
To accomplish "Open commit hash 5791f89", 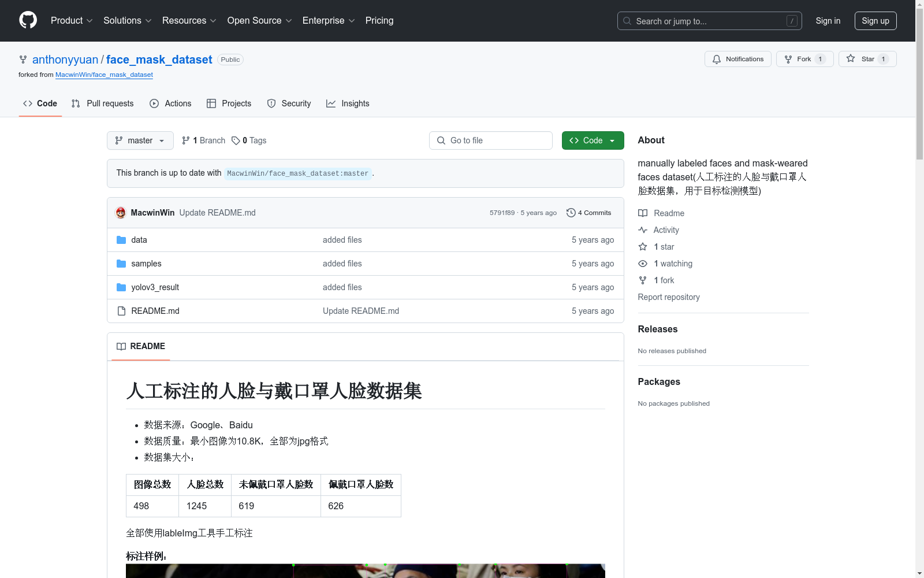I will [502, 213].
